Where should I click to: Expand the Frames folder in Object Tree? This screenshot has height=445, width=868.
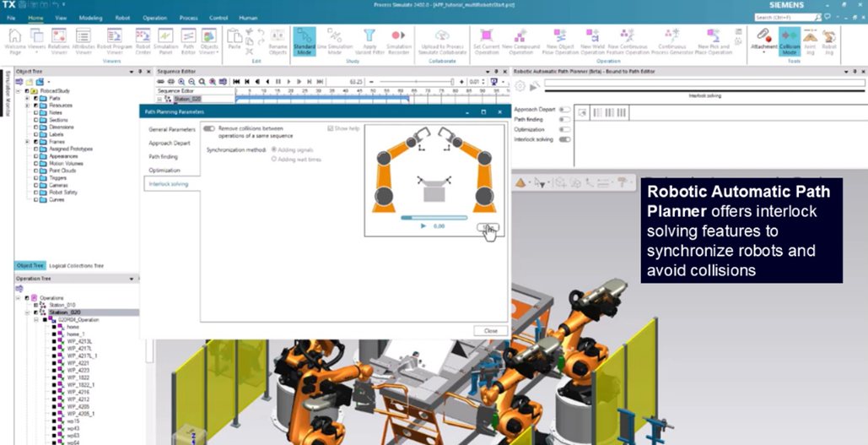coord(27,142)
